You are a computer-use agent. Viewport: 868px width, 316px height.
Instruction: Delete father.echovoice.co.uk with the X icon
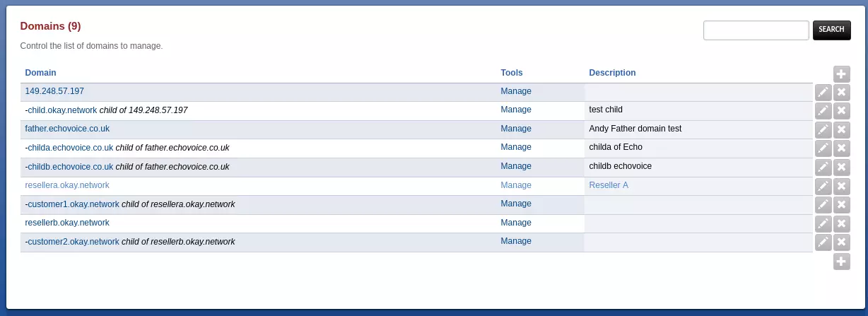pyautogui.click(x=841, y=129)
